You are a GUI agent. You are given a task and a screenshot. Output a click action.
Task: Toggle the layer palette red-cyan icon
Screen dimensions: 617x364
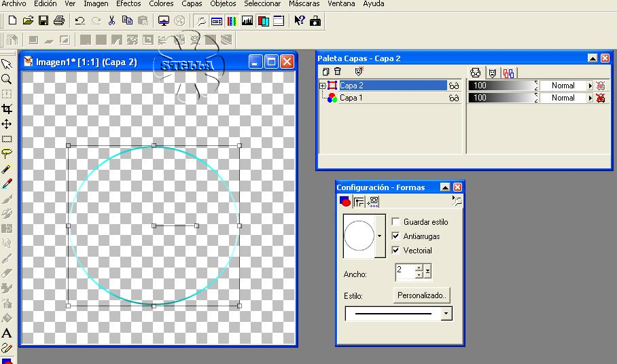263,20
